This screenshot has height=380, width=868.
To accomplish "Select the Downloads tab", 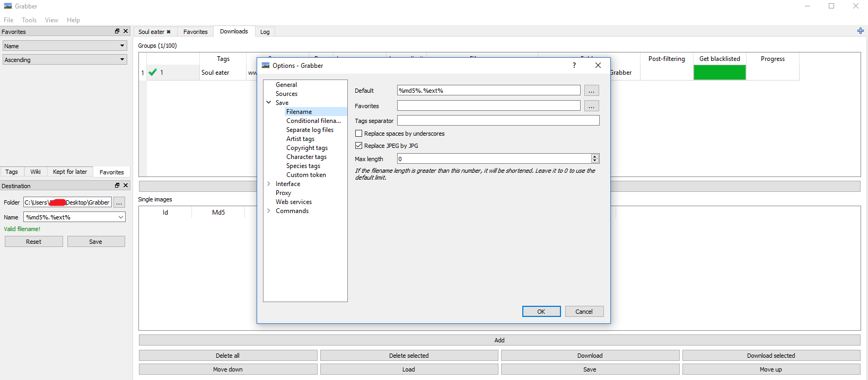I will (234, 31).
